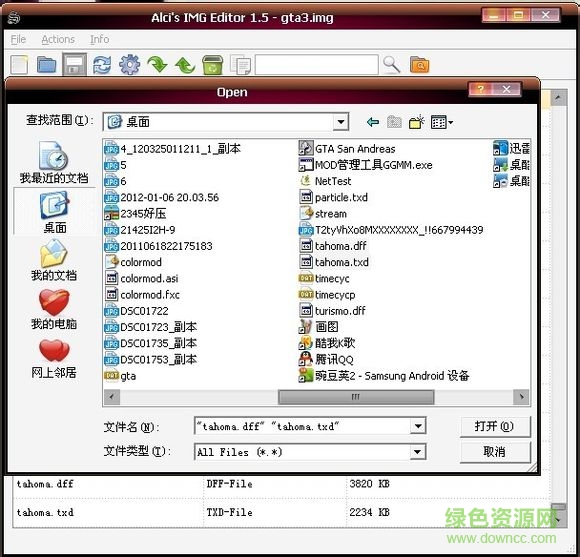580x557 pixels.
Task: Select the 画图 shortcut
Action: (318, 327)
